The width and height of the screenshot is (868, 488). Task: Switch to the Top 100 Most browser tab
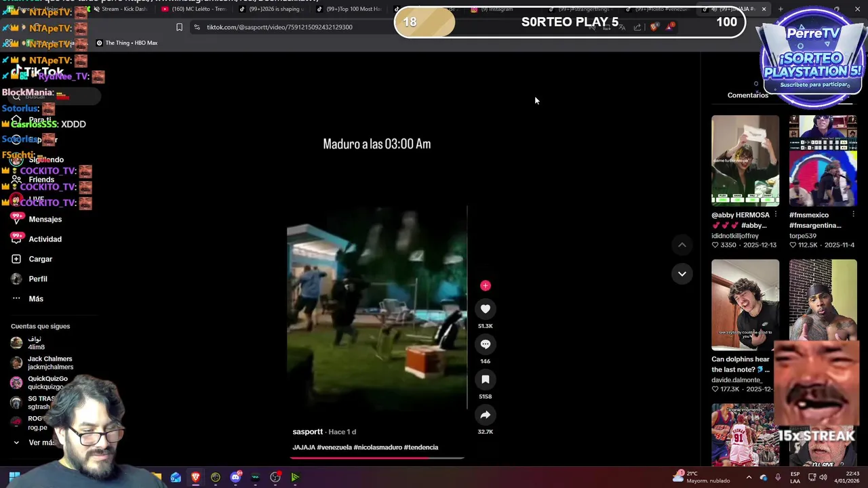point(350,9)
